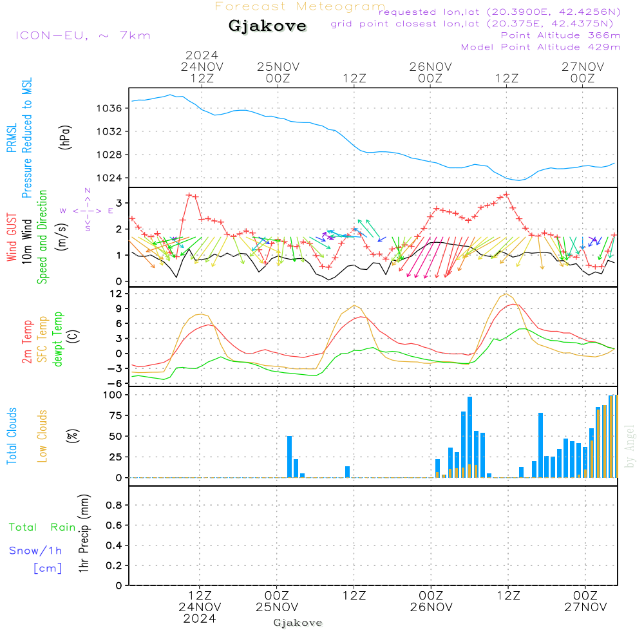Select the 0.2 precipitation axis value

114,565
